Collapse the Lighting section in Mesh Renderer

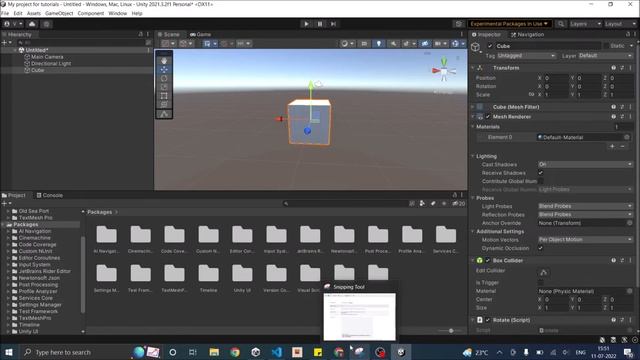pyautogui.click(x=473, y=156)
